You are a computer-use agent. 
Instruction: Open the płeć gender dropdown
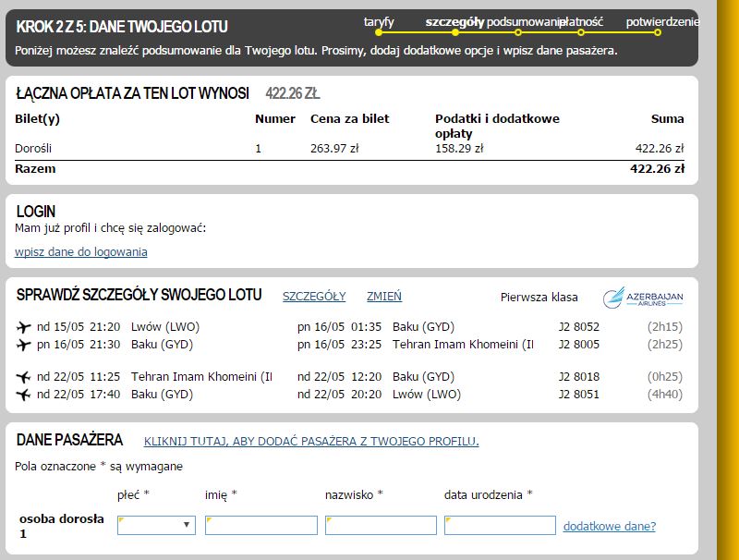point(156,525)
